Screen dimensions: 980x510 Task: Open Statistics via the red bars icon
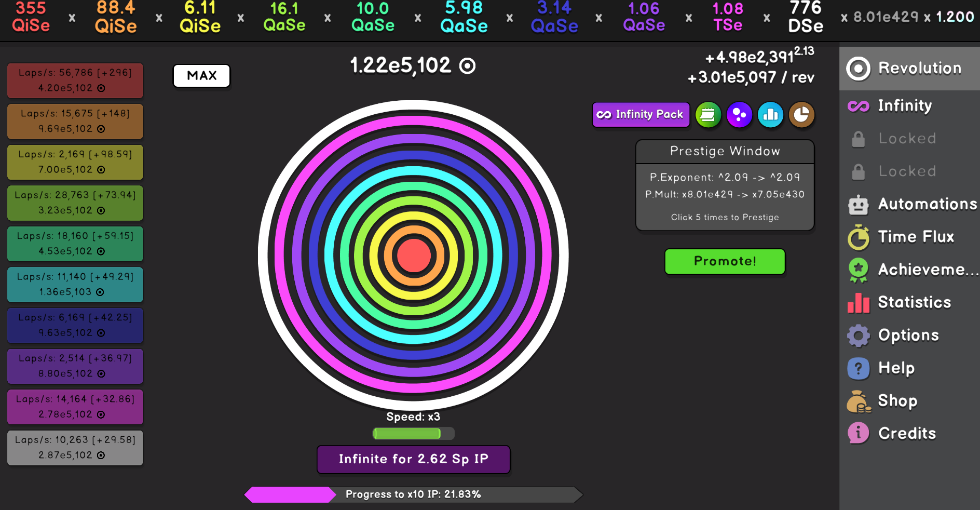point(859,303)
